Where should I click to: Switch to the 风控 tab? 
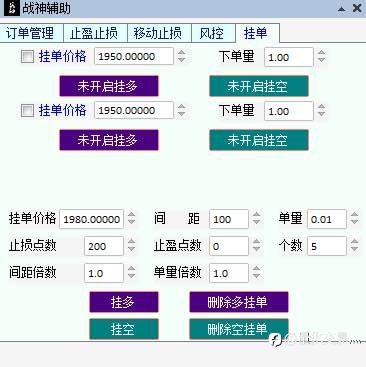coord(213,33)
